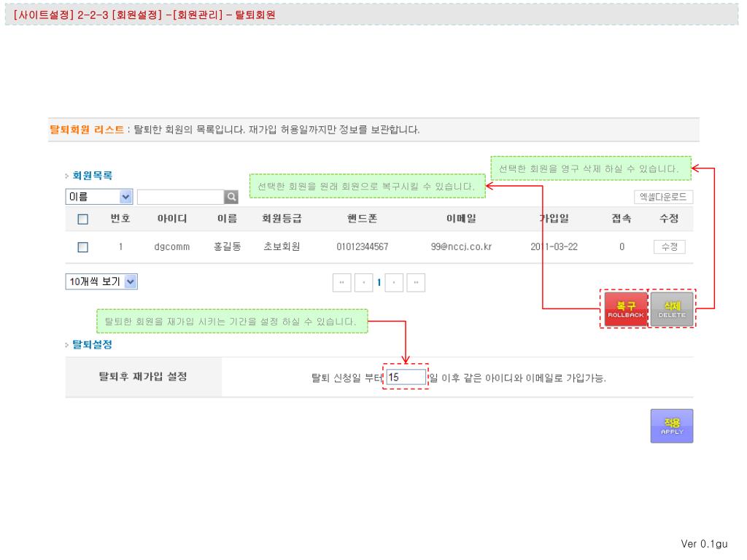The image size is (747, 560).
Task: Click the 아이디 column header
Action: point(172,219)
